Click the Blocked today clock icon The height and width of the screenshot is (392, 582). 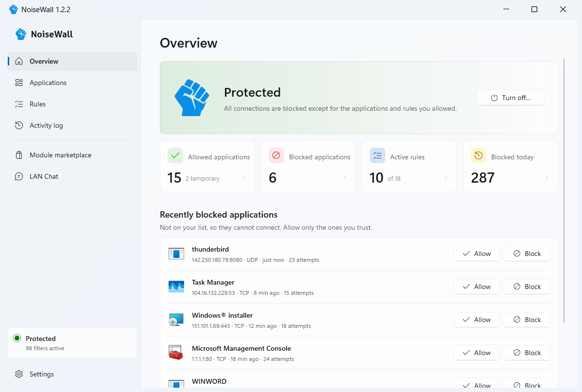point(479,155)
